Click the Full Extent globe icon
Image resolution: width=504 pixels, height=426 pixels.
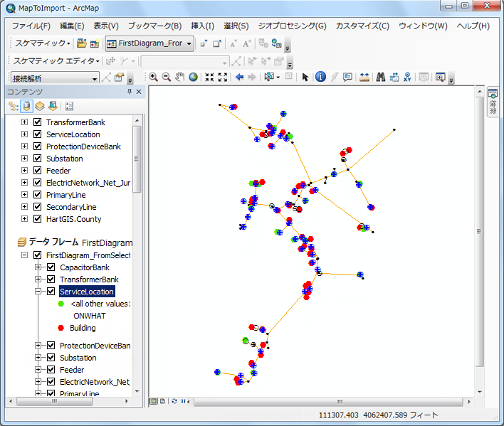click(x=193, y=77)
